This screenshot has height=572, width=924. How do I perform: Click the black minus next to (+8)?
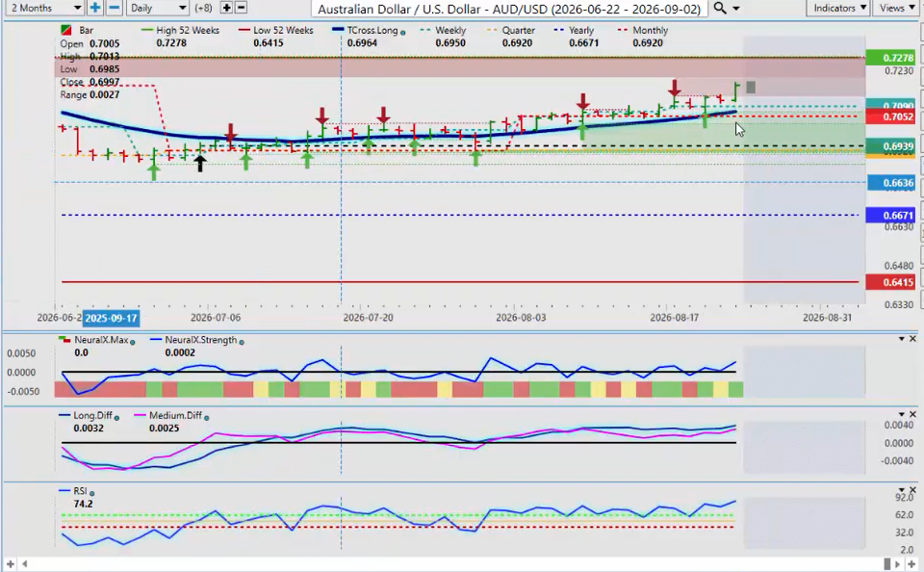[x=241, y=8]
